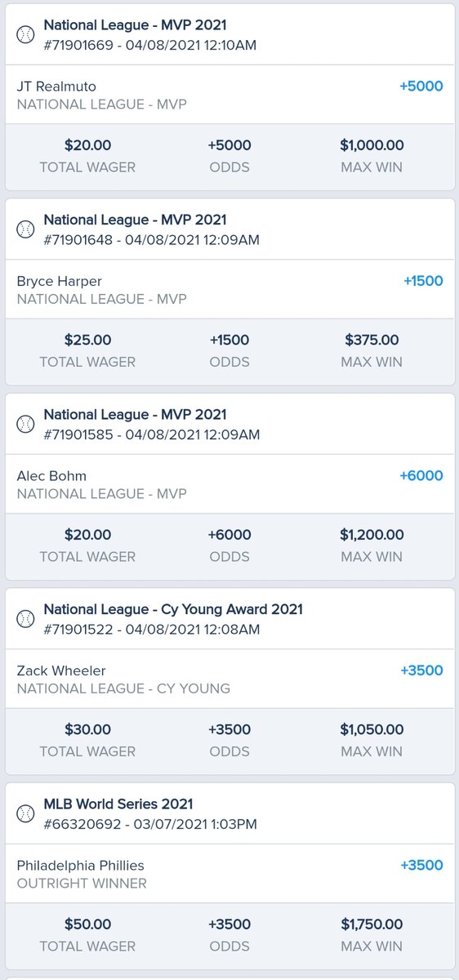Image resolution: width=459 pixels, height=980 pixels.
Task: Open the Cy Young Award 2021 ticket title
Action: pos(173,609)
